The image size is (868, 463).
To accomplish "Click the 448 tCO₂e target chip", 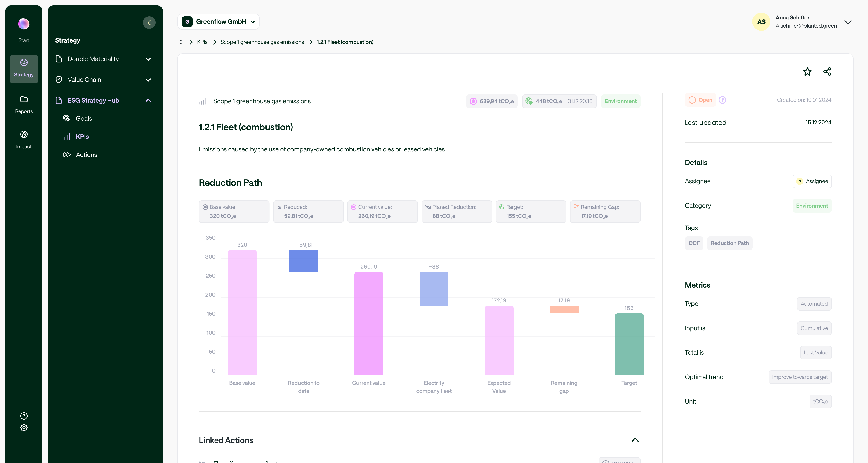I will point(559,102).
